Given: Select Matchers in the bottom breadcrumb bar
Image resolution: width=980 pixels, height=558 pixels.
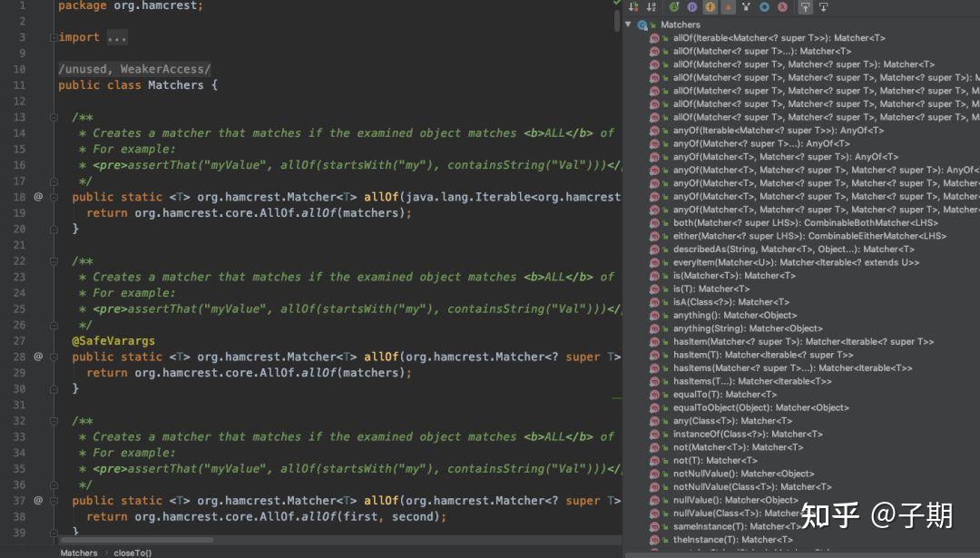Looking at the screenshot, I should (79, 553).
